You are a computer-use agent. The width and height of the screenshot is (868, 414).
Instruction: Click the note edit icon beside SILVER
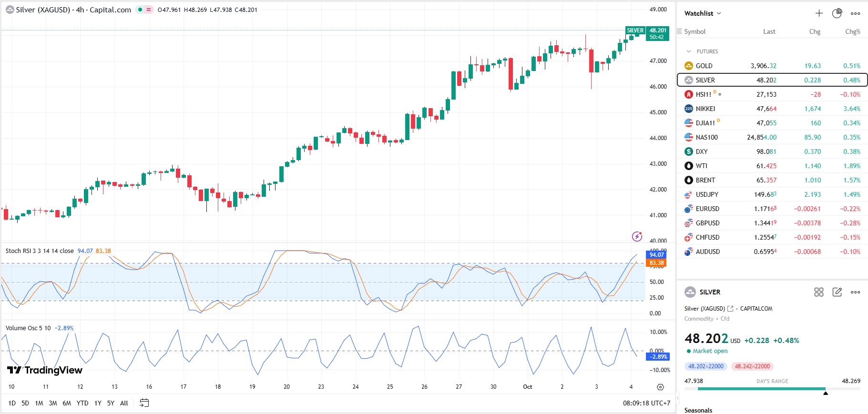click(837, 292)
